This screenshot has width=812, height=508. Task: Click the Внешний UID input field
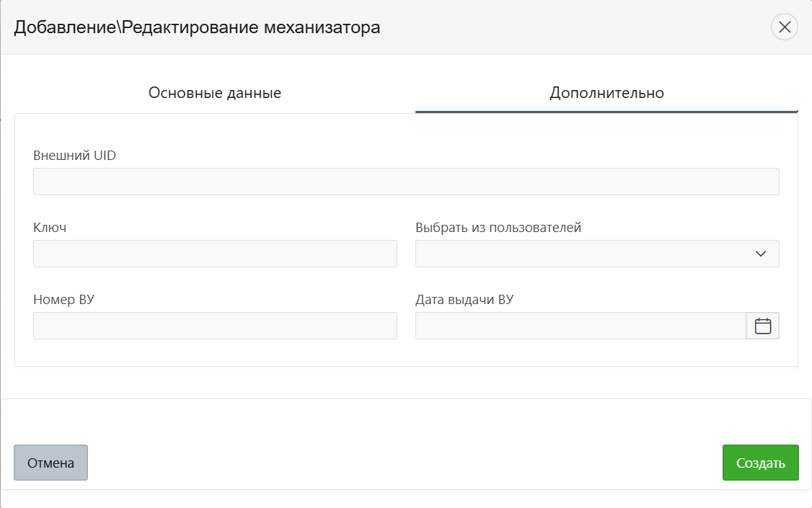[x=406, y=182]
